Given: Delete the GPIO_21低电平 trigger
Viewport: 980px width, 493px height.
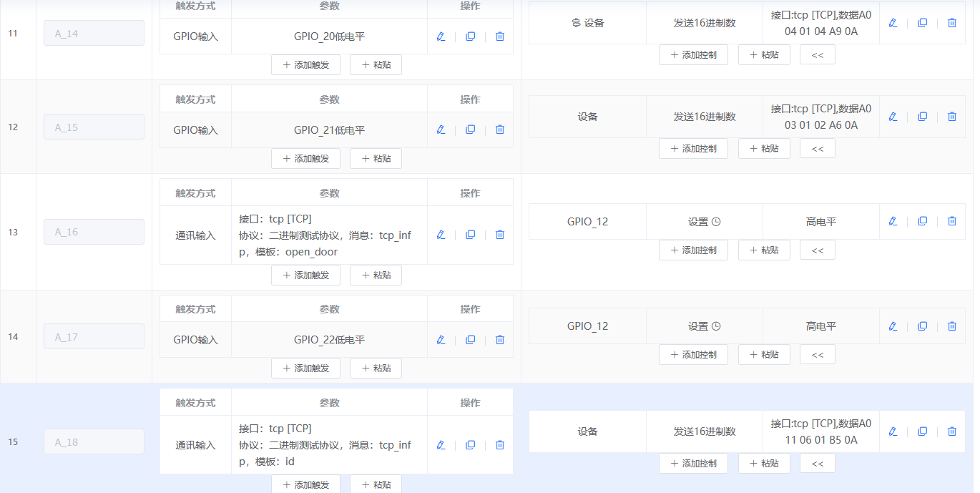Looking at the screenshot, I should pyautogui.click(x=499, y=130).
